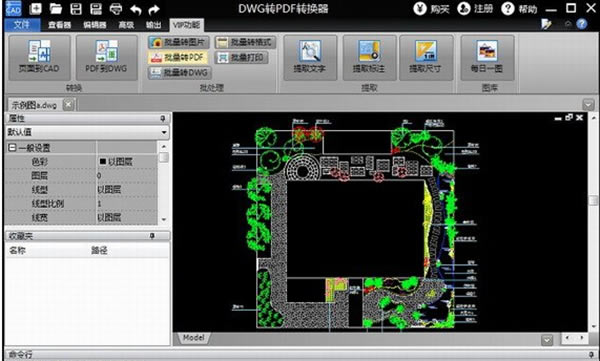This screenshot has width=600, height=361.
Task: Click the vertical scrollbar thumb of drawing
Action: click(x=593, y=201)
